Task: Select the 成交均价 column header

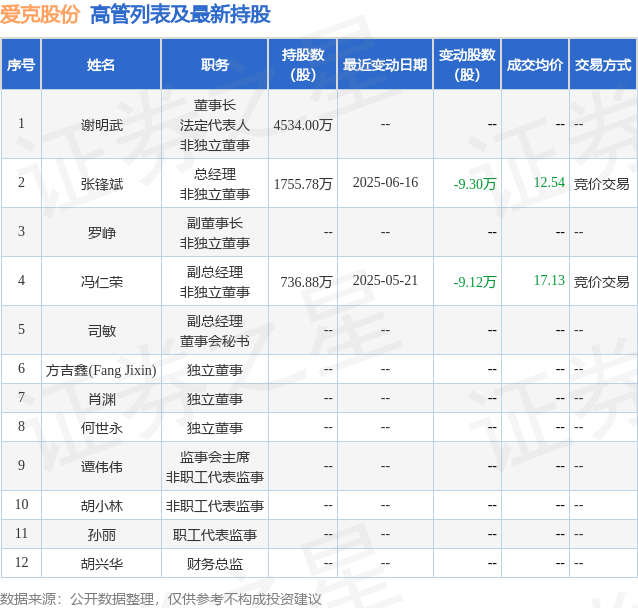Action: coord(535,65)
